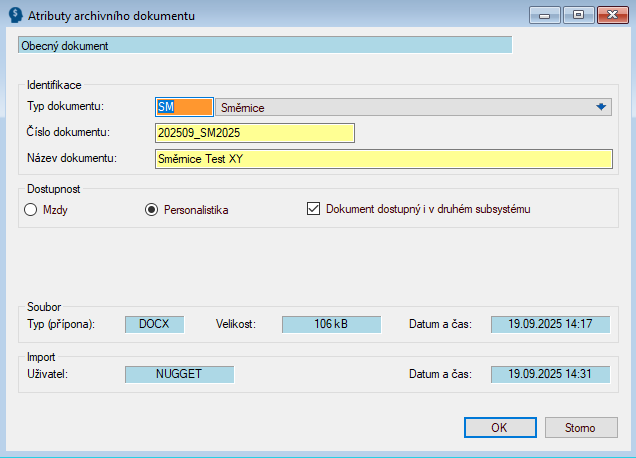Click the Název dokumentu text field
Screen dimensions: 636x458
click(383, 159)
